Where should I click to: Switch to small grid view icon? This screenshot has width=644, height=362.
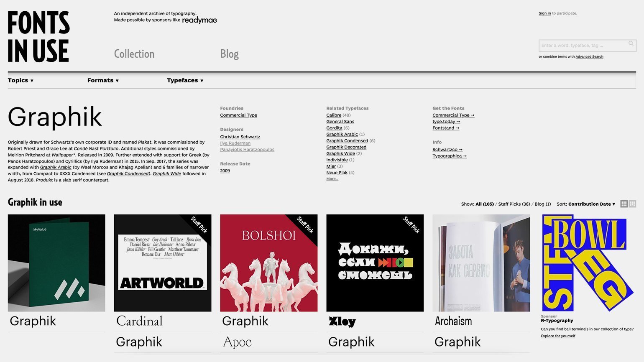coord(624,204)
